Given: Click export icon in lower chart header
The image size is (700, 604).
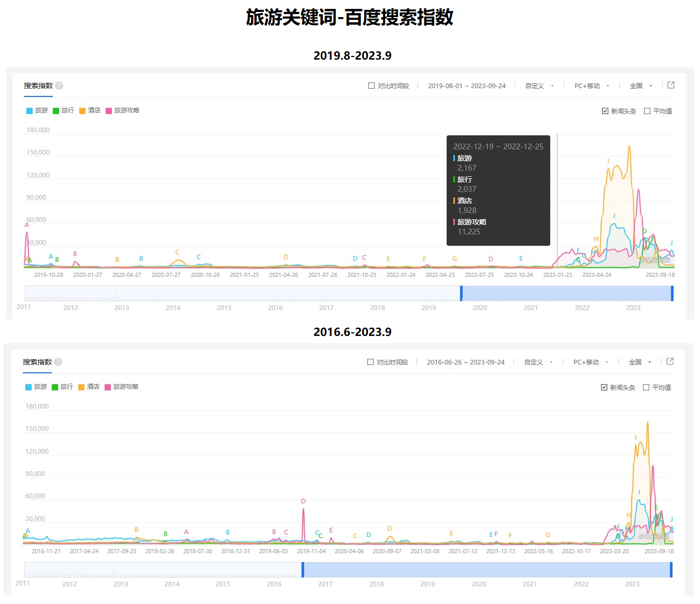Looking at the screenshot, I should [x=670, y=361].
